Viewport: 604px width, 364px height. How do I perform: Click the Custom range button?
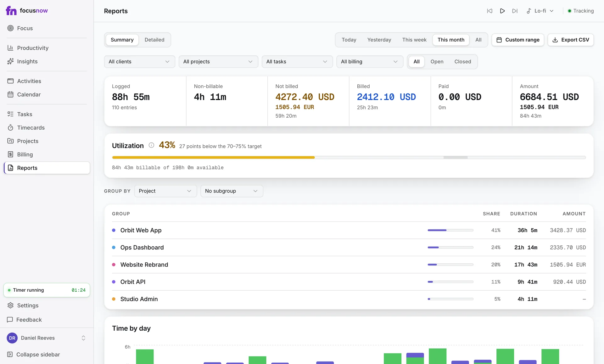coord(518,40)
